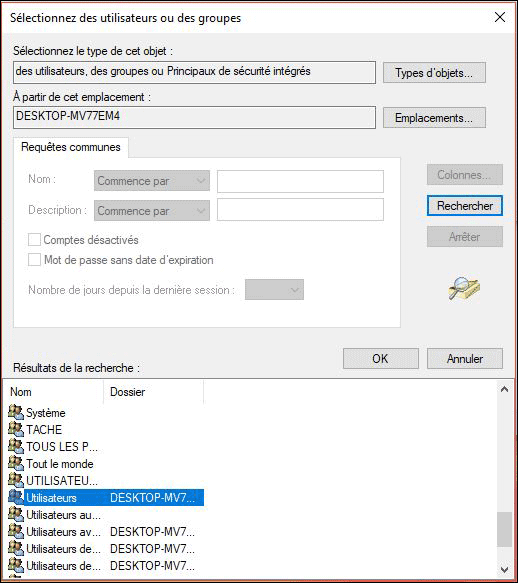Select the Tout le monde name
The image size is (518, 583).
[60, 464]
